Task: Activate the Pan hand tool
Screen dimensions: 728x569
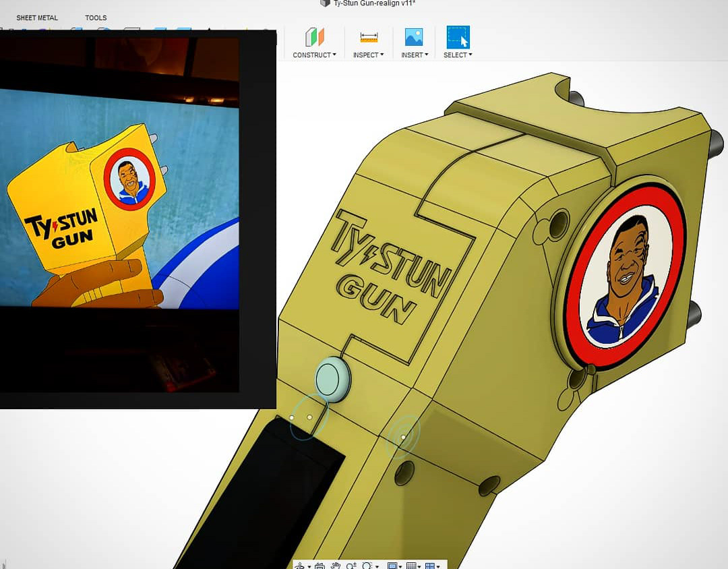Action: (336, 566)
